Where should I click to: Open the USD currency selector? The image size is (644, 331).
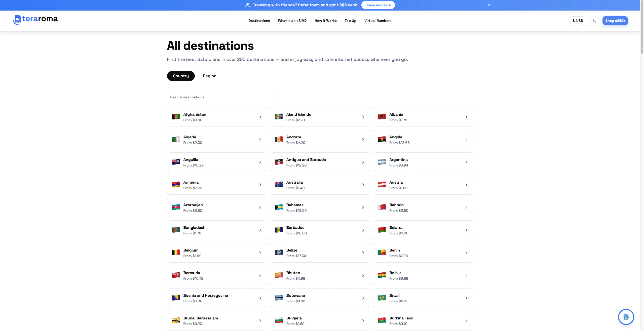click(578, 21)
